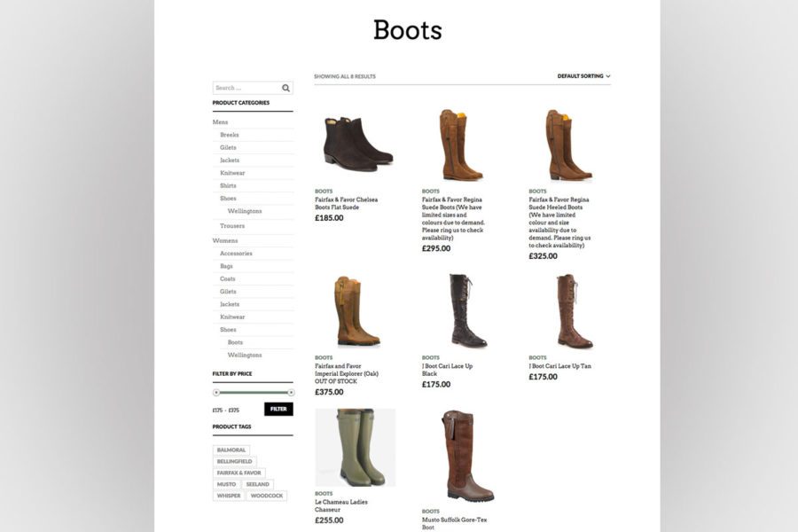Click the £175 - £375 price range text
Viewport: 798px width, 532px height.
pyautogui.click(x=226, y=411)
